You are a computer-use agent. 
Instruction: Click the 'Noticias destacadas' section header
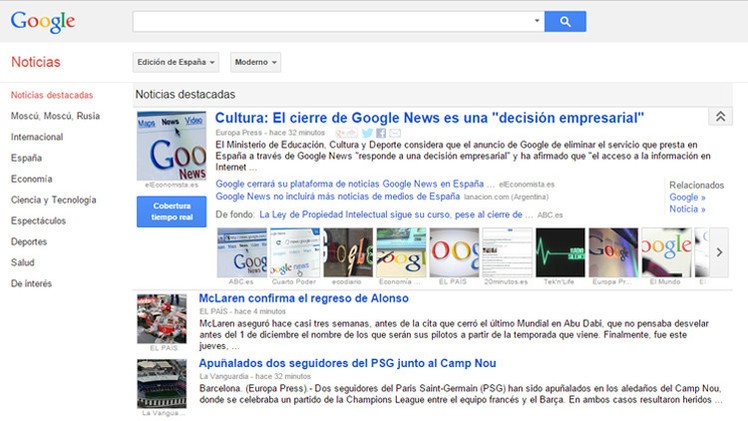pos(185,94)
